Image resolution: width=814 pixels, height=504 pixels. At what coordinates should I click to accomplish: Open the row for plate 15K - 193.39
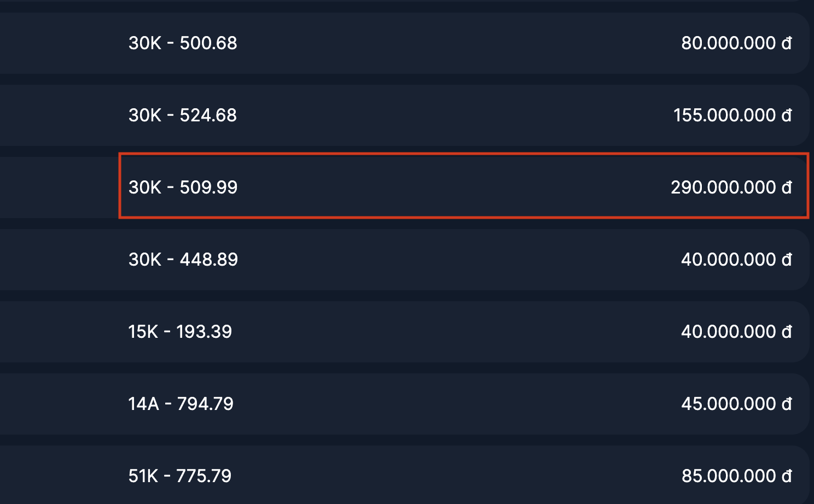(438, 332)
